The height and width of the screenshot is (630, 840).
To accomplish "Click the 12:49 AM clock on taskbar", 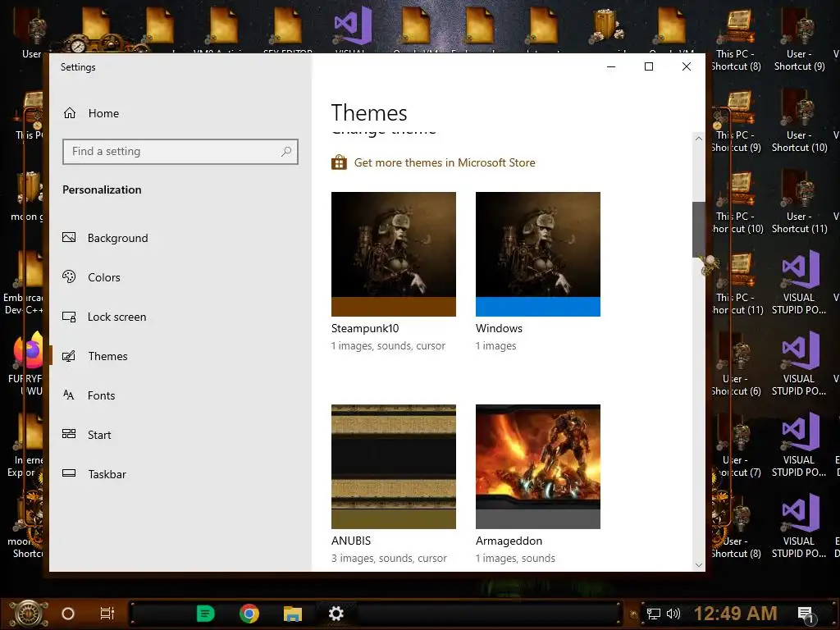I will point(735,614).
